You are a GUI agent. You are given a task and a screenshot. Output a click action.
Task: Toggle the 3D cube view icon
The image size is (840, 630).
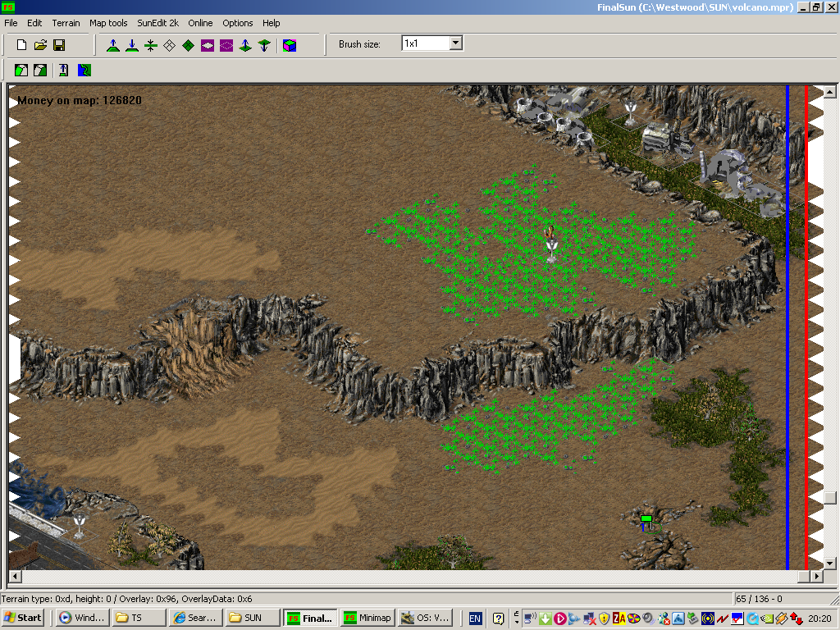point(290,46)
